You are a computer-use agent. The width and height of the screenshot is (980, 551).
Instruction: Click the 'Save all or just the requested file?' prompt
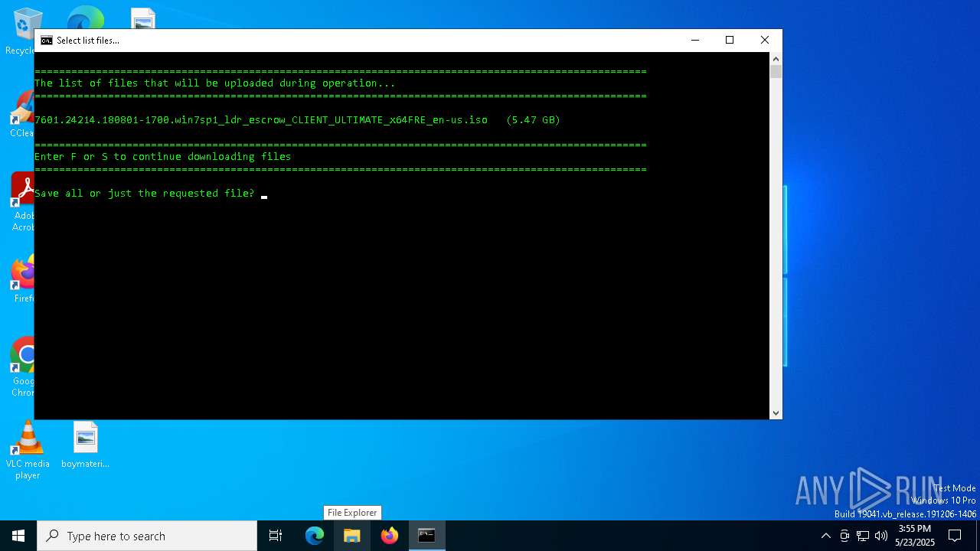point(144,194)
